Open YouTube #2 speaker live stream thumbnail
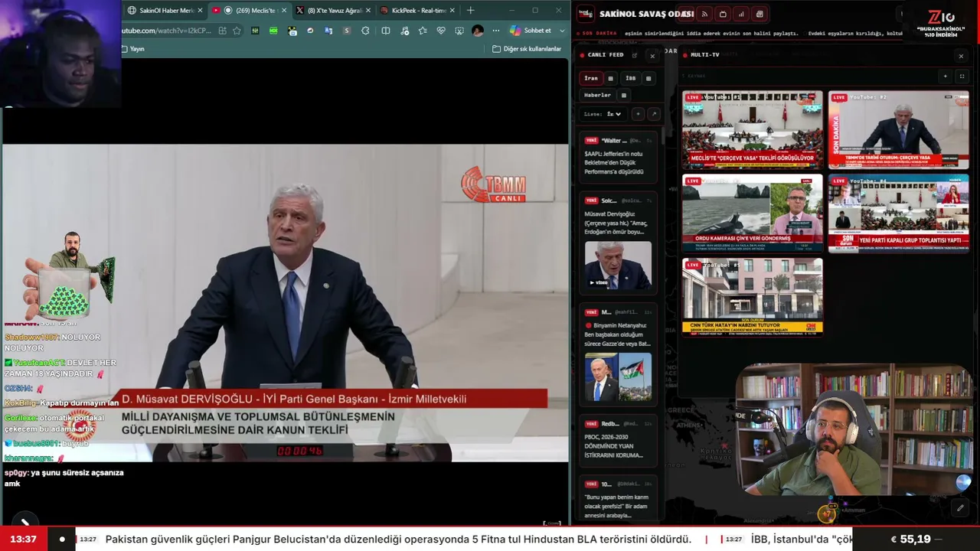980x551 pixels. [898, 129]
